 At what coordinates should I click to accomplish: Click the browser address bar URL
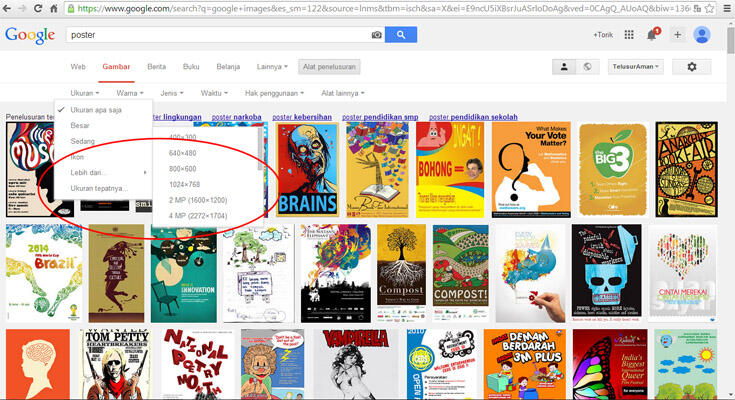pyautogui.click(x=382, y=8)
